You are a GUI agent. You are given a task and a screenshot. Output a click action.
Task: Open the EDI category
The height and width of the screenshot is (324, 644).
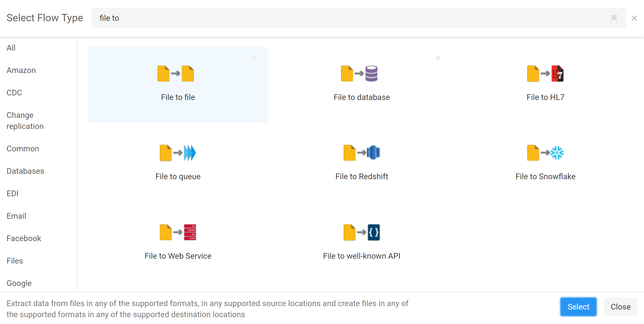[x=13, y=193]
